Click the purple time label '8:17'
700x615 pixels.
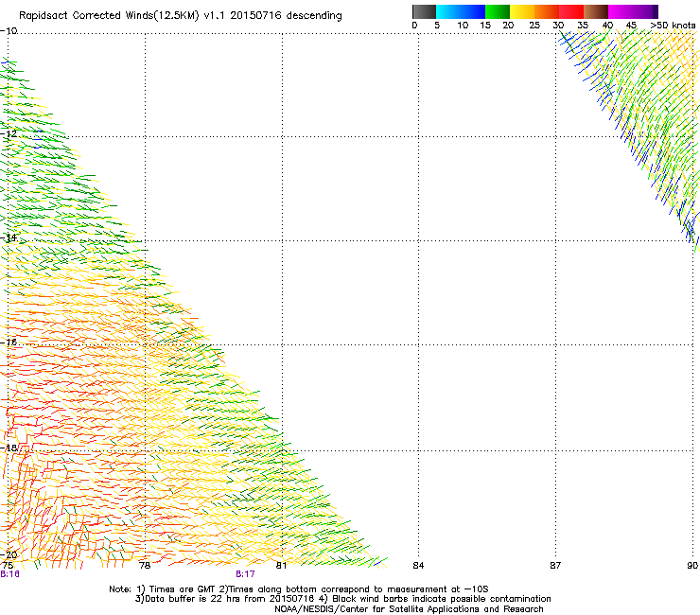coord(245,574)
